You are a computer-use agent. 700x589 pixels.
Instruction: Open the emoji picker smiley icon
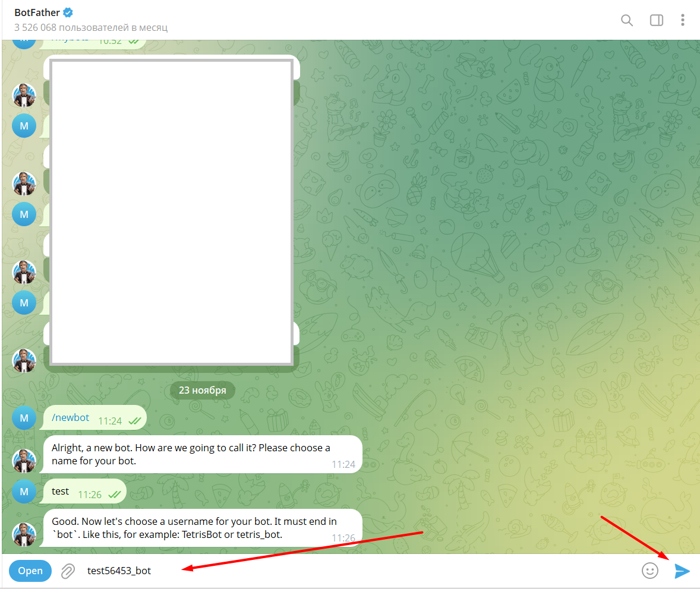pos(650,571)
